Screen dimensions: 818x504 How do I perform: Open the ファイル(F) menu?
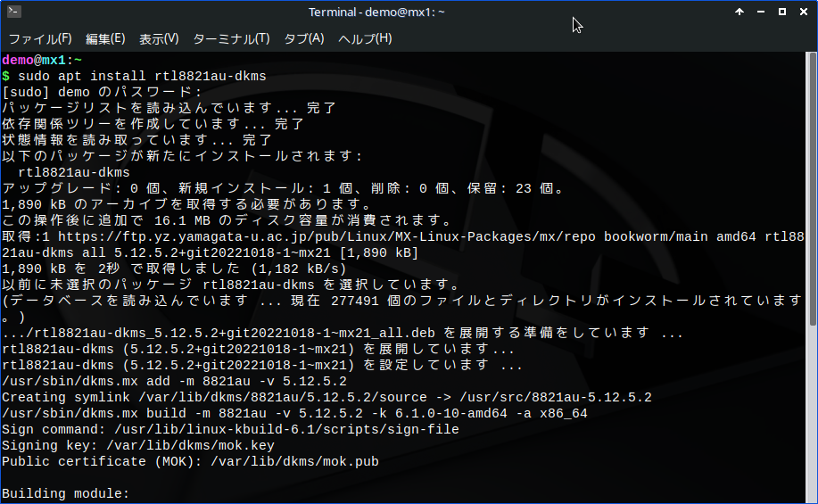coord(40,38)
